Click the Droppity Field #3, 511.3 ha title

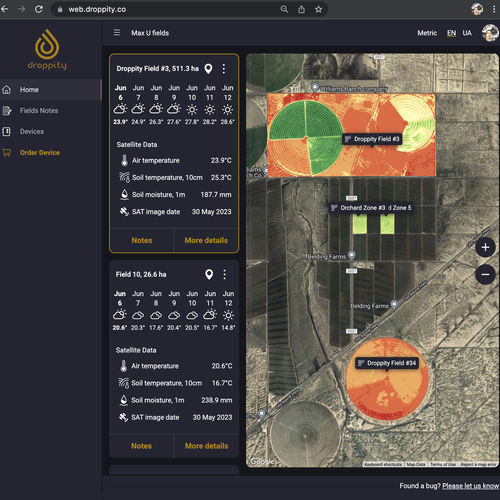pos(157,69)
